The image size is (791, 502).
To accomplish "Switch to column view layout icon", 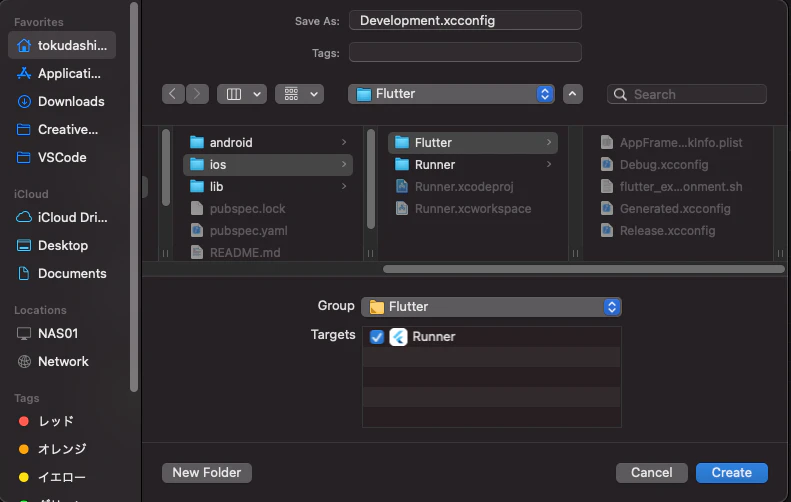I will click(x=234, y=94).
